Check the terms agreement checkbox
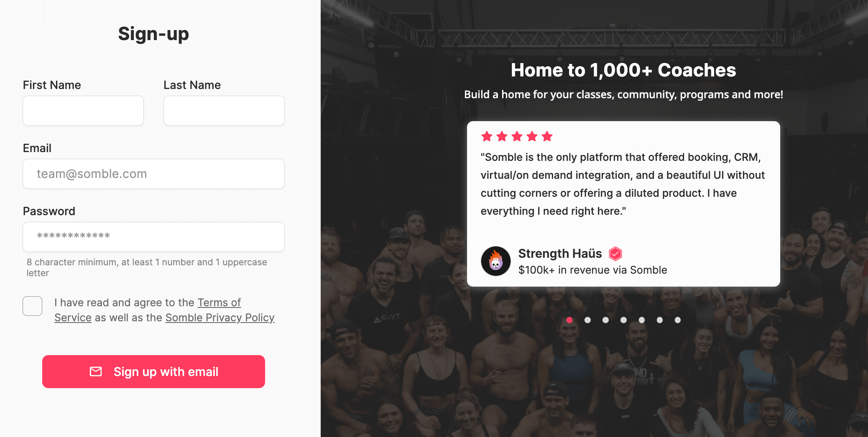The width and height of the screenshot is (868, 437). (33, 306)
